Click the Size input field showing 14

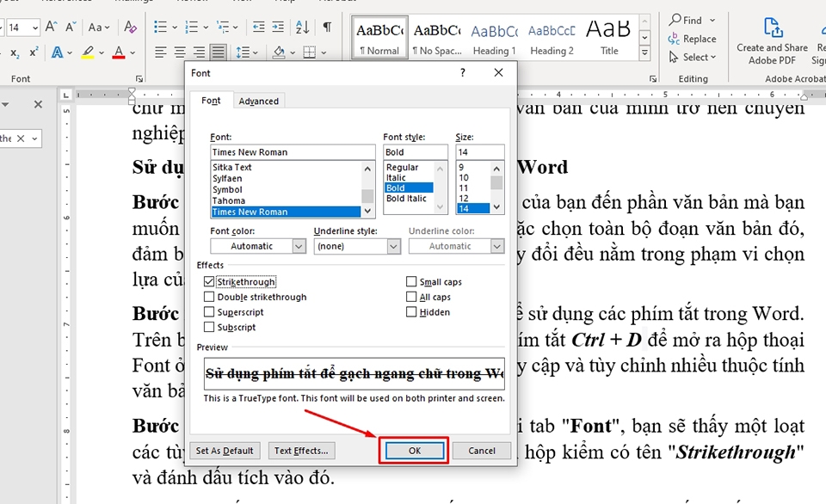click(479, 152)
